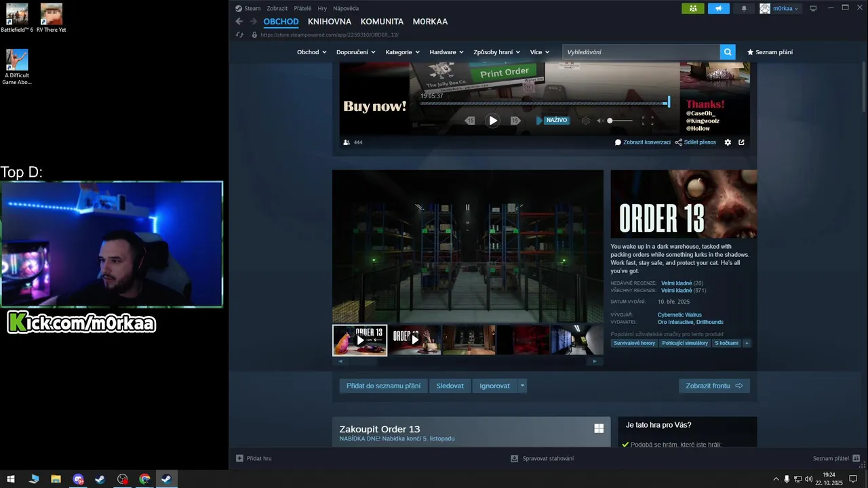Click Zobrazit frontu queue button
The image size is (868, 488).
click(714, 386)
